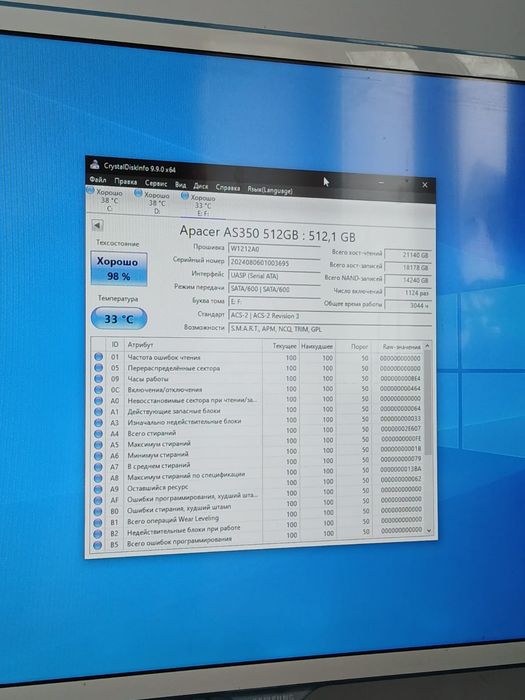Click the Порог column header
The width and height of the screenshot is (525, 700).
(x=353, y=346)
